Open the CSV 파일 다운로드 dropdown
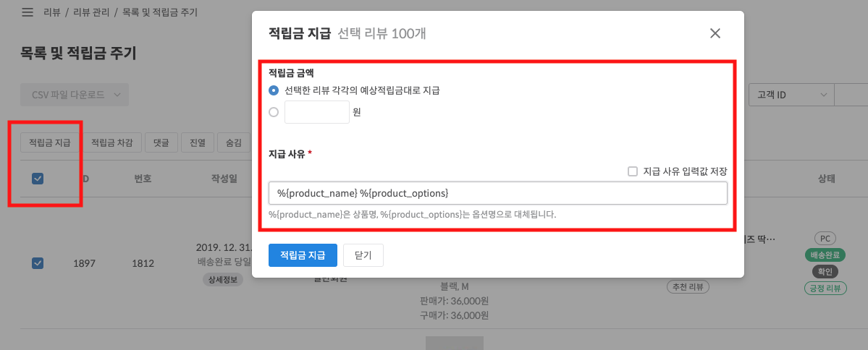This screenshot has width=868, height=350. [x=74, y=95]
